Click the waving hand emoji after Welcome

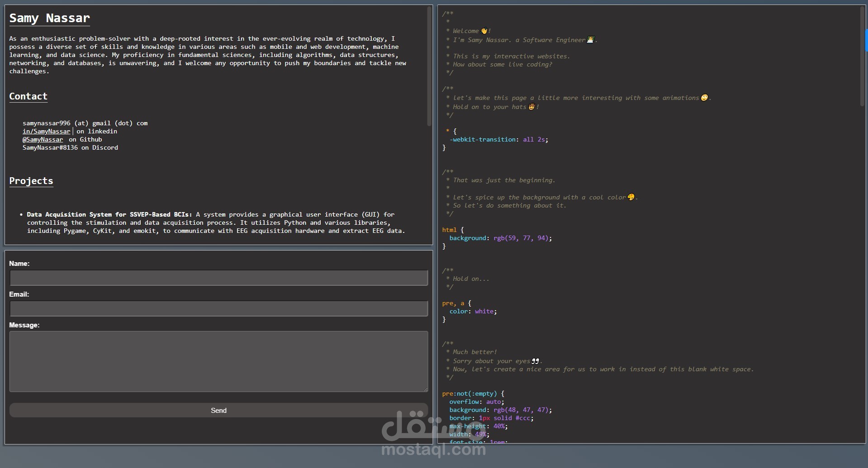pos(484,31)
